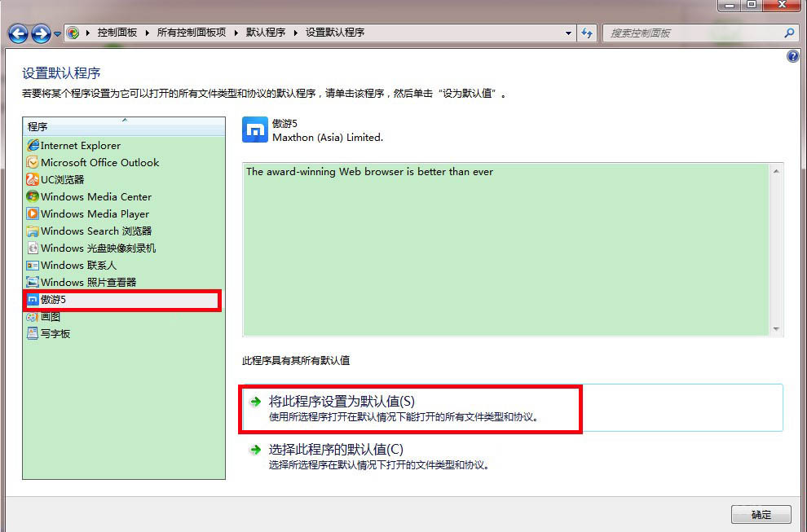Click the Windows Search 浏览器 icon
The image size is (807, 532).
click(x=33, y=231)
